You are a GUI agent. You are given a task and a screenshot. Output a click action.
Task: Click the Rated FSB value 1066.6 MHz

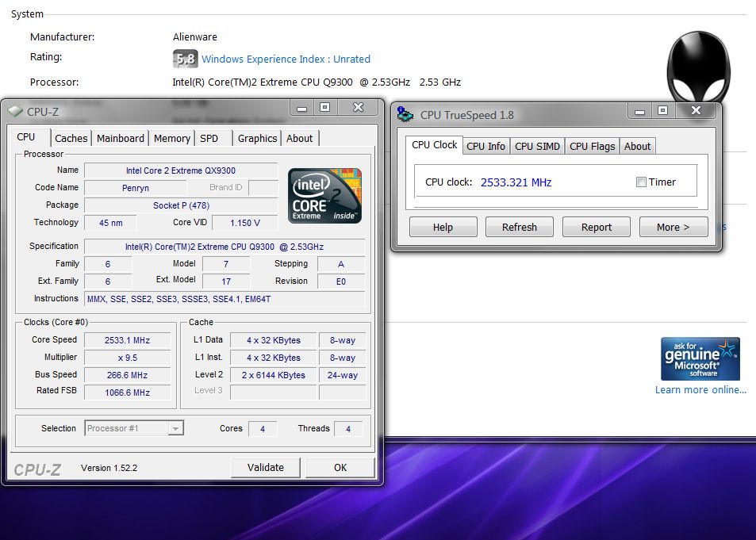pos(127,393)
